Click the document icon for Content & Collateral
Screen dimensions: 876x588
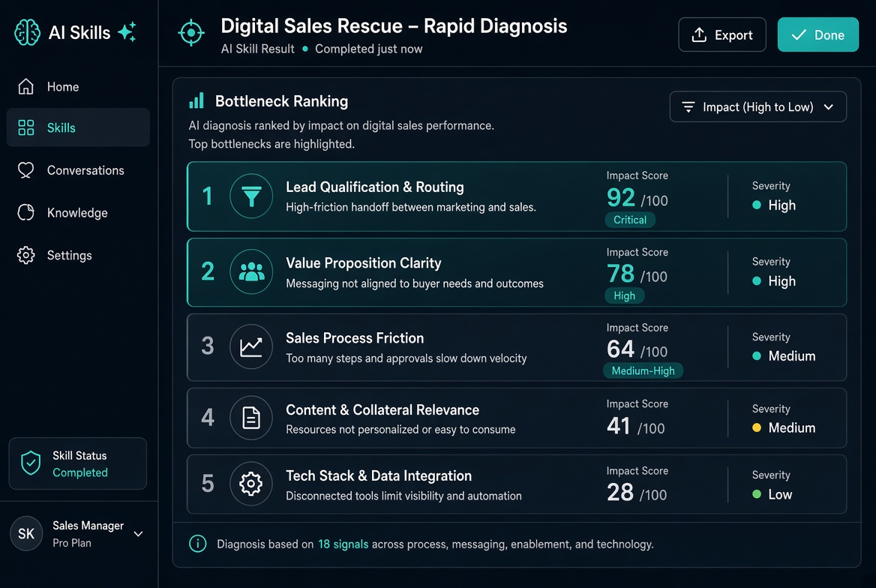pyautogui.click(x=251, y=418)
